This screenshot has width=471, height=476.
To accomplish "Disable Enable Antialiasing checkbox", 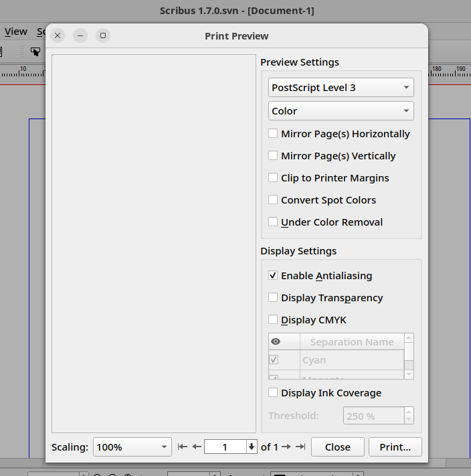I will point(273,275).
